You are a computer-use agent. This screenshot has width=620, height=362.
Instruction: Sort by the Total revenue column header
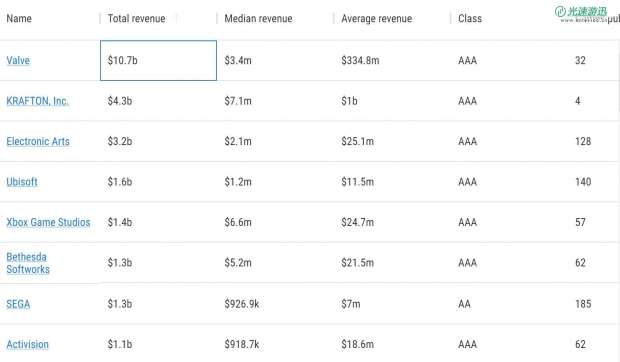click(136, 19)
